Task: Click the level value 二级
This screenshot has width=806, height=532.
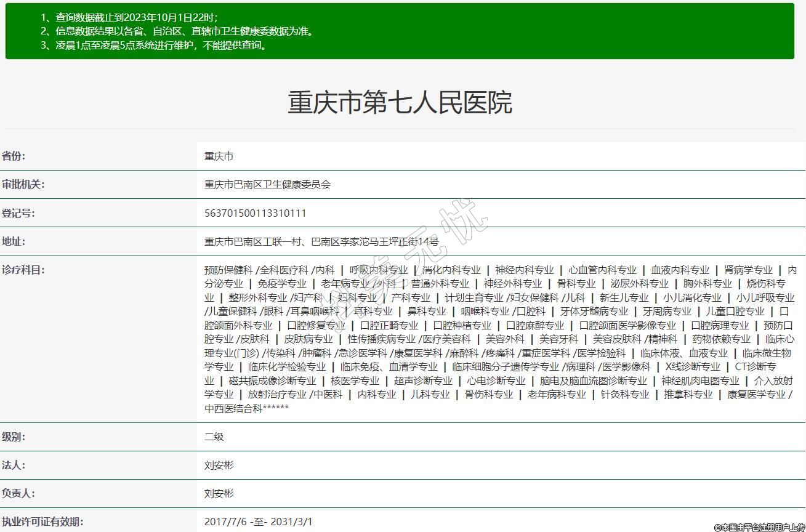Action: (x=214, y=437)
